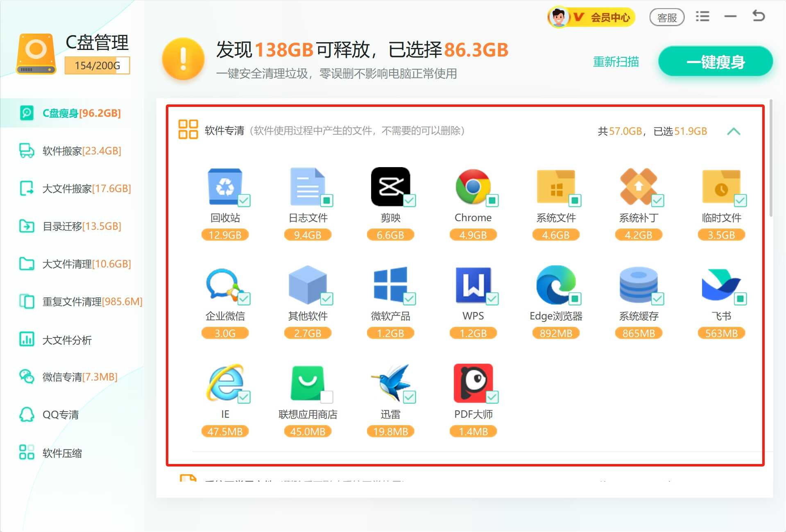The width and height of the screenshot is (786, 532).
Task: Open the log files (日志文件) icon
Action: [308, 186]
